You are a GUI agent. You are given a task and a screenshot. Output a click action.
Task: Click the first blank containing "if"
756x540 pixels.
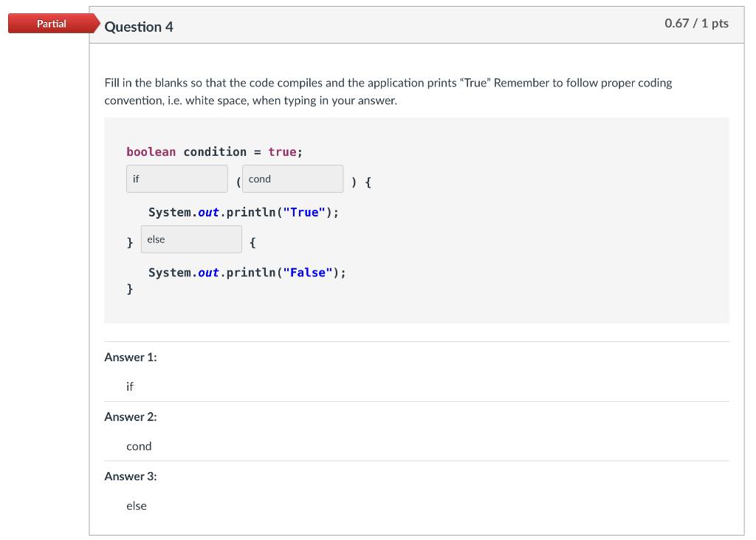tap(176, 179)
